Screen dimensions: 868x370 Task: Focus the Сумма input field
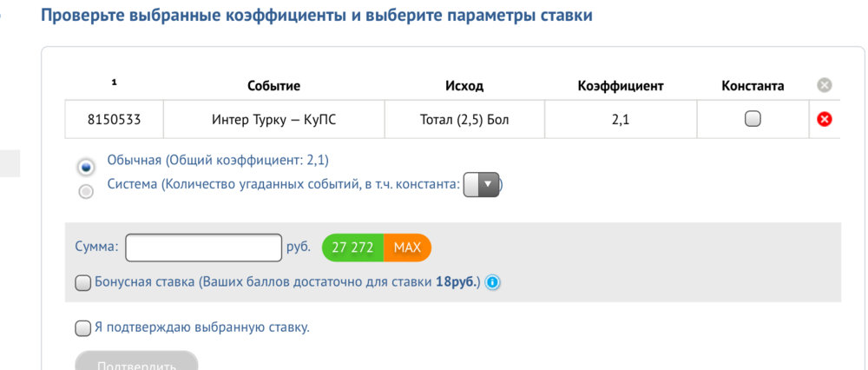204,248
